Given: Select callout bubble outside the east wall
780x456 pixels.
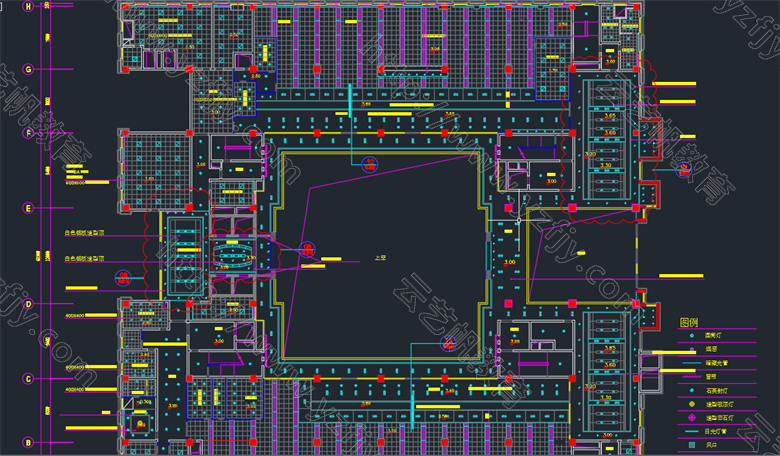Looking at the screenshot, I should [684, 170].
